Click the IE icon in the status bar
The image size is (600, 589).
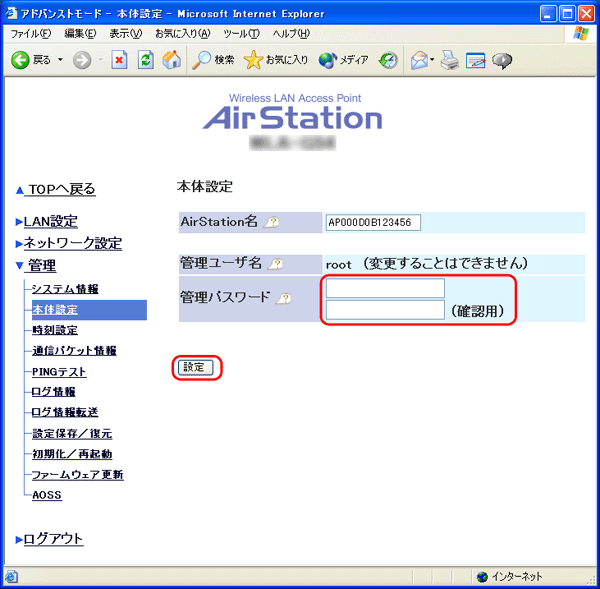(11, 576)
